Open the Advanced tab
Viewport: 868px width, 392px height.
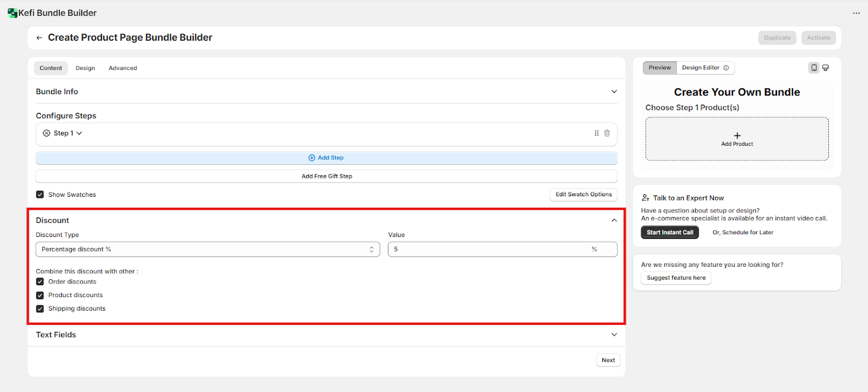pyautogui.click(x=123, y=68)
